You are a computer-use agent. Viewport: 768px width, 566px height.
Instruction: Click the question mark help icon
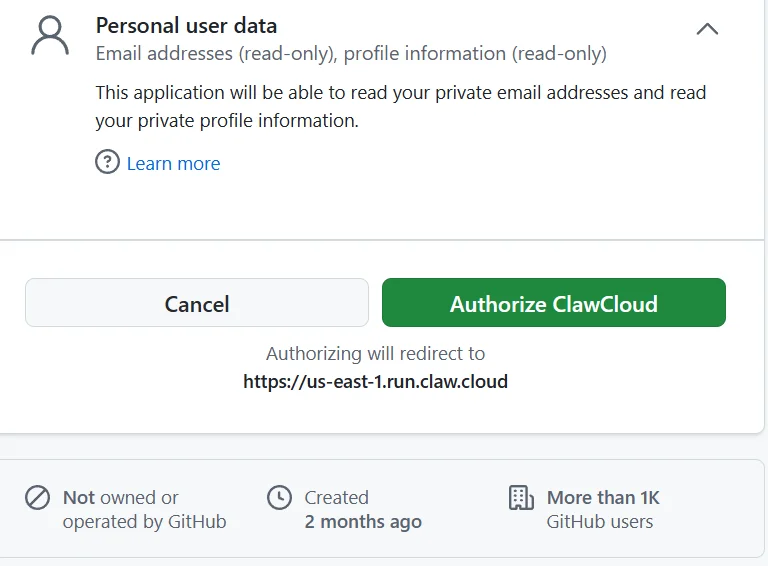coord(107,162)
